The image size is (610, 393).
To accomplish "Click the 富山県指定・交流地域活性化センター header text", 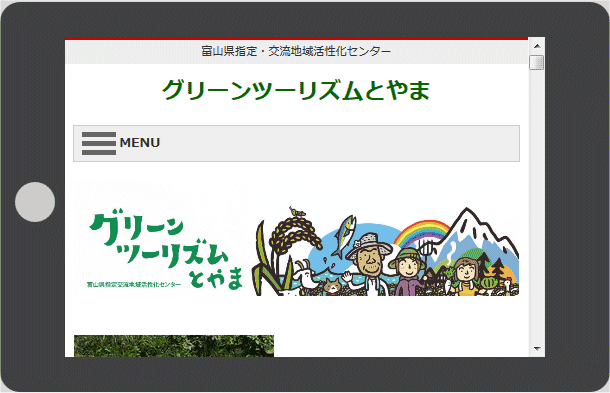I will pos(296,51).
